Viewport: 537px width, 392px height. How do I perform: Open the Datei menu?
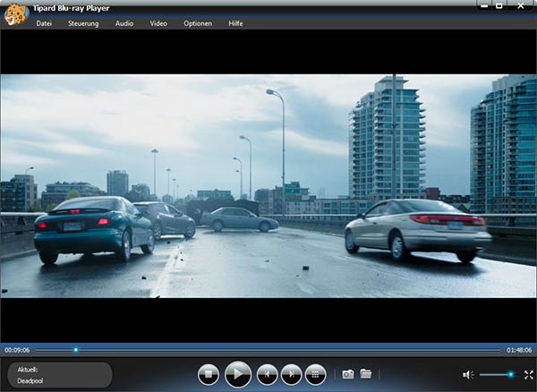point(44,23)
